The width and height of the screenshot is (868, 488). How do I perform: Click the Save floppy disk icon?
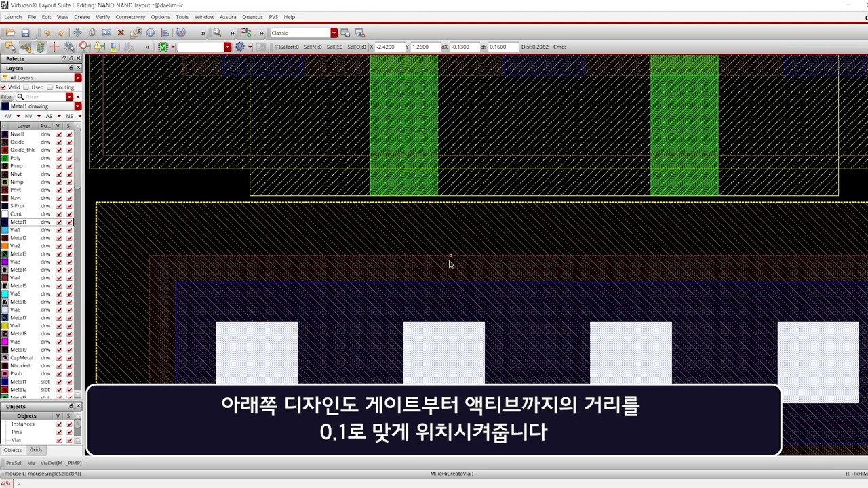[x=25, y=33]
